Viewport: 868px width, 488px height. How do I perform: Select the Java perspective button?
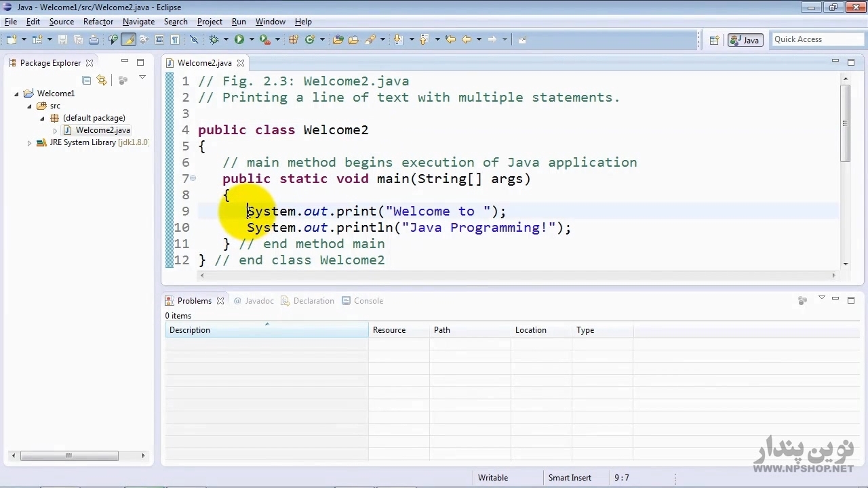(745, 40)
